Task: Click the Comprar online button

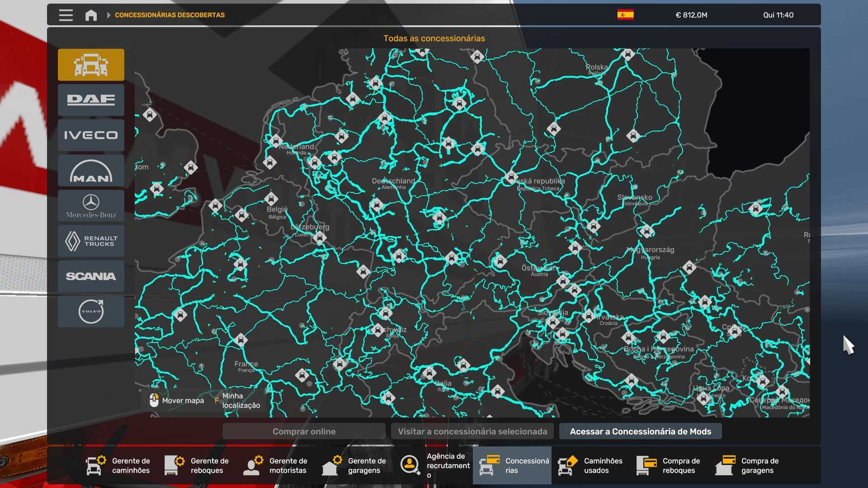Action: coord(304,432)
